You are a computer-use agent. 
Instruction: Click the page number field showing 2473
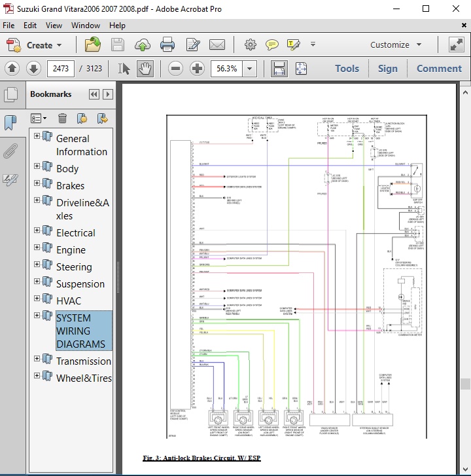tap(61, 69)
